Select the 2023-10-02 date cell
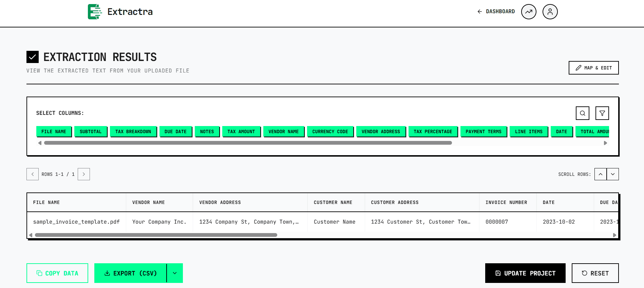This screenshot has height=288, width=644. click(565, 222)
